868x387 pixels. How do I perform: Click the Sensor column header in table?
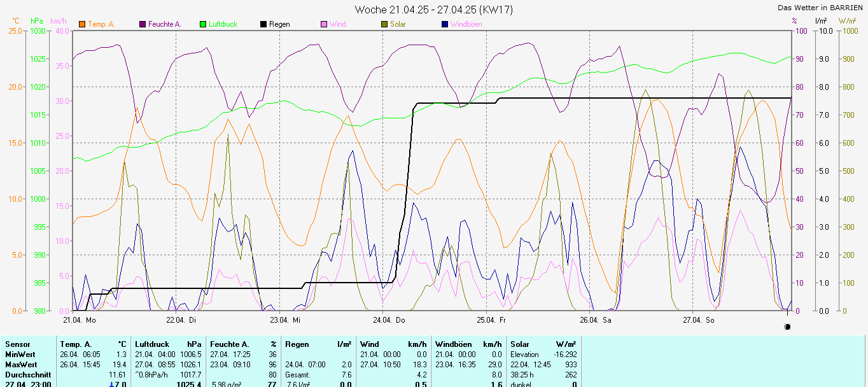(17, 344)
